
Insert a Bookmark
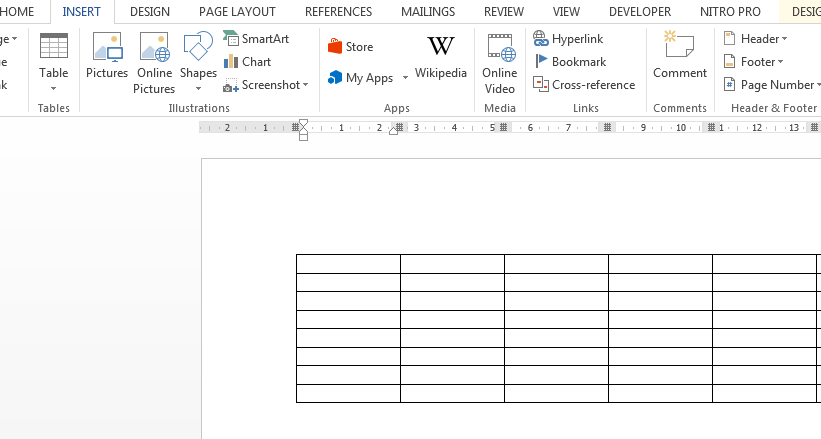coord(570,62)
